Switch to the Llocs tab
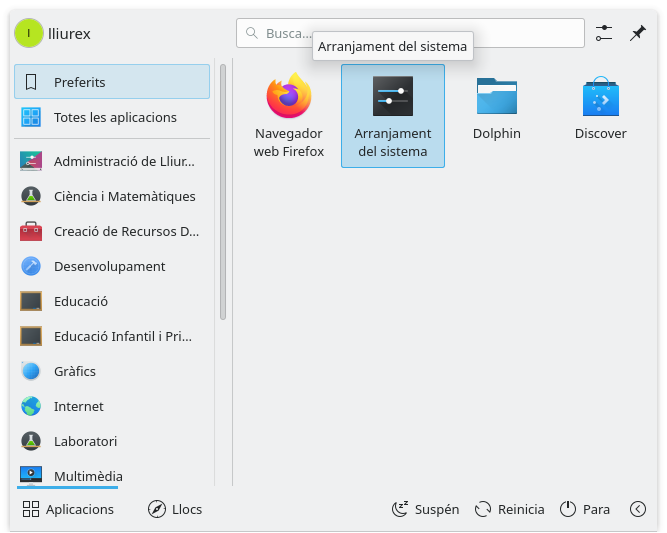 pyautogui.click(x=175, y=509)
